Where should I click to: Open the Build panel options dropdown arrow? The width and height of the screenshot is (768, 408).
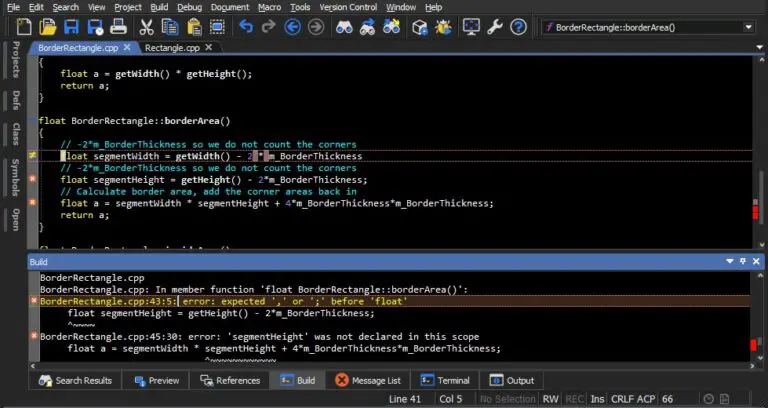point(728,261)
